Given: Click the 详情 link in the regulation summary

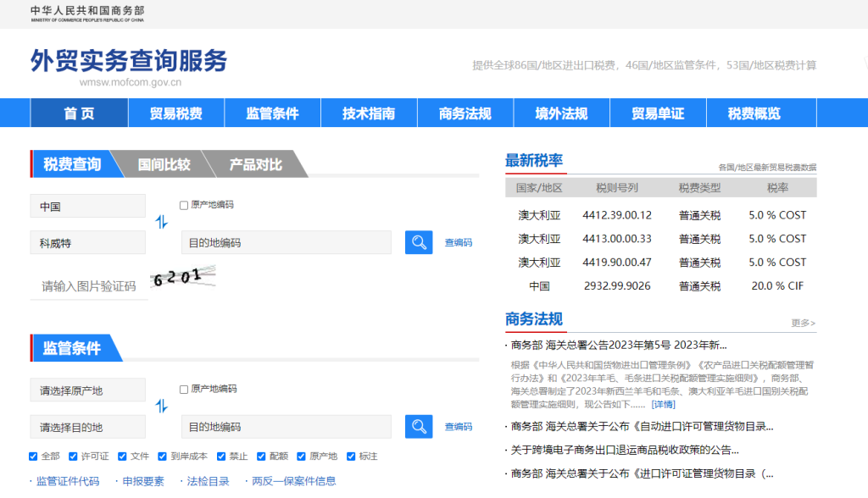Looking at the screenshot, I should click(663, 405).
